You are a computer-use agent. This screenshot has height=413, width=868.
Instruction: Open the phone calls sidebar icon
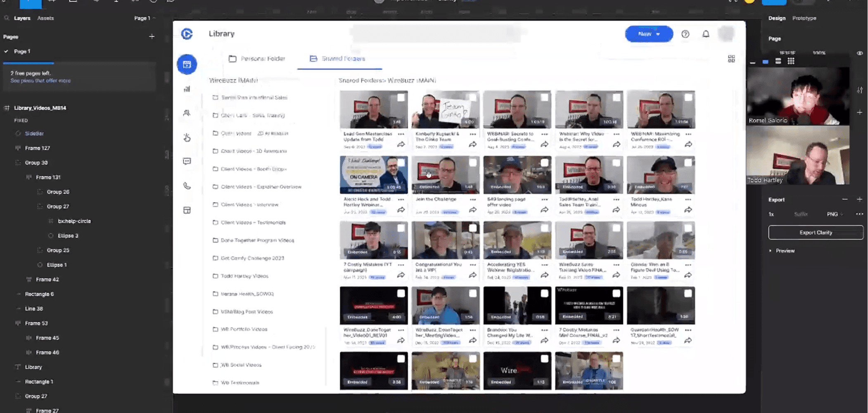tap(187, 186)
